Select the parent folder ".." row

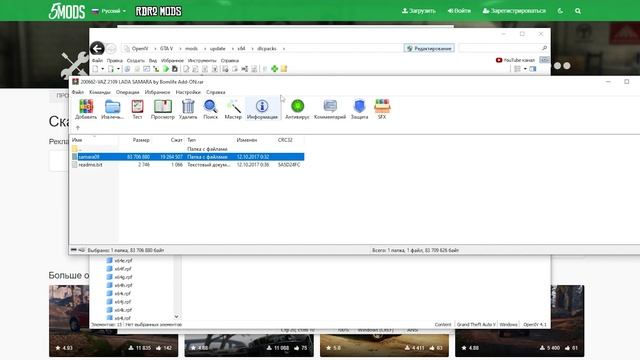click(188, 149)
